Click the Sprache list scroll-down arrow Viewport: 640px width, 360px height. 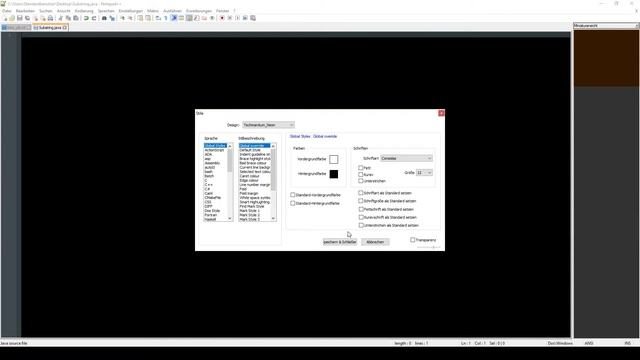coord(230,219)
